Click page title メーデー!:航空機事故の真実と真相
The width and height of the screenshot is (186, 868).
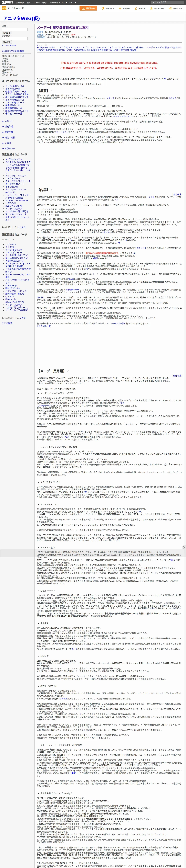tap(63, 28)
